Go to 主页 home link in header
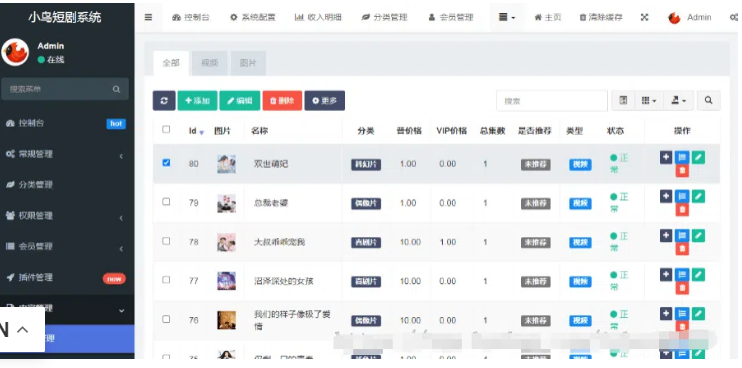 548,18
